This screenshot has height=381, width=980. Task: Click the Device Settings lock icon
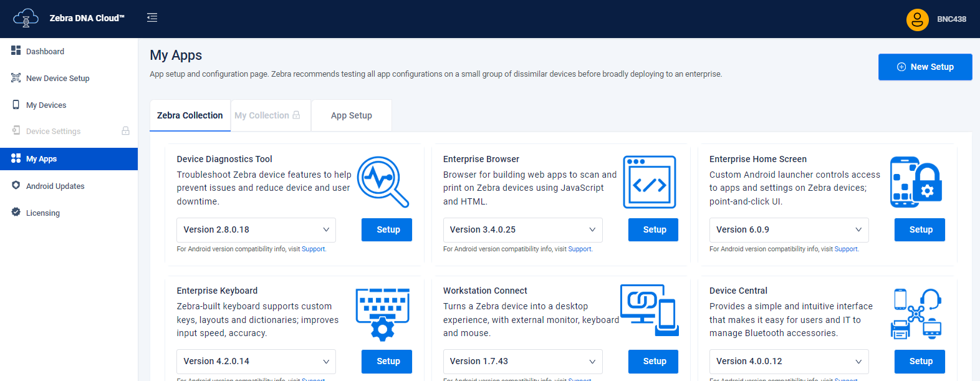tap(125, 131)
